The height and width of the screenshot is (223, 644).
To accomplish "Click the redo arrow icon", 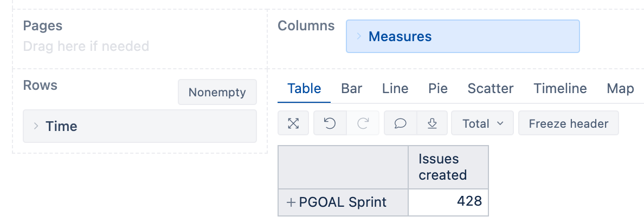I will click(363, 123).
